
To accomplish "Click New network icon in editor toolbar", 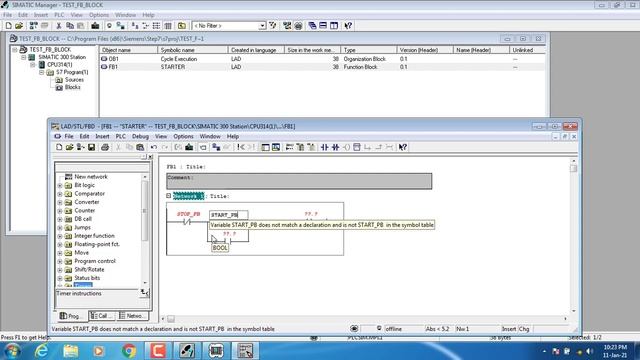I will tap(289, 147).
